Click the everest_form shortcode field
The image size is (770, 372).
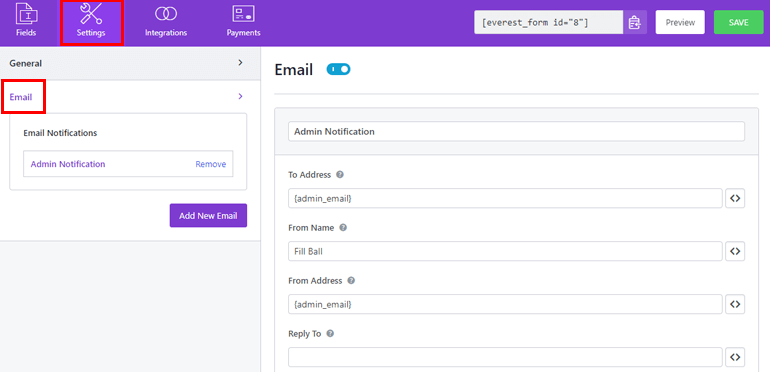pos(549,23)
